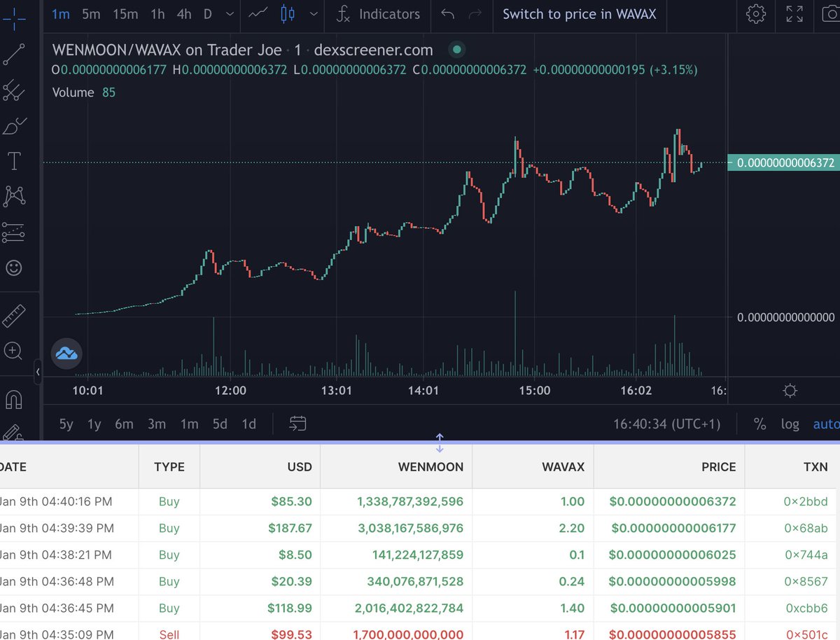Select the Text annotation tool
Screen dimensions: 840x640
click(x=13, y=161)
